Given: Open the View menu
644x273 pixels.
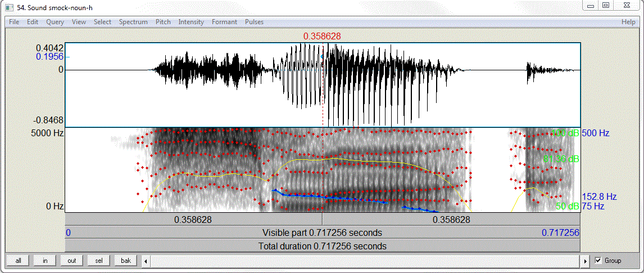Looking at the screenshot, I should (79, 22).
